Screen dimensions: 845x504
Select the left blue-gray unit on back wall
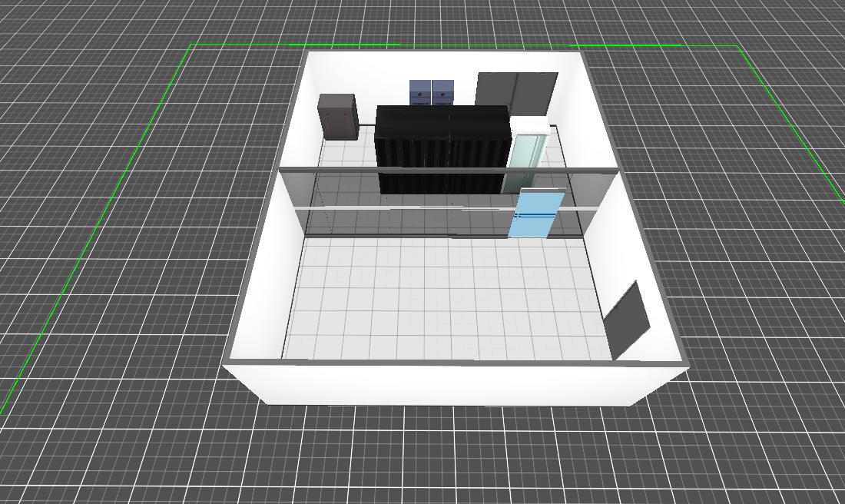(x=419, y=92)
